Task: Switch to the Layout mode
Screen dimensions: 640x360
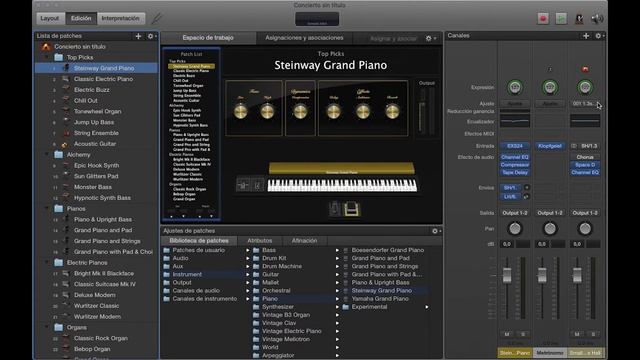Action: pyautogui.click(x=50, y=18)
